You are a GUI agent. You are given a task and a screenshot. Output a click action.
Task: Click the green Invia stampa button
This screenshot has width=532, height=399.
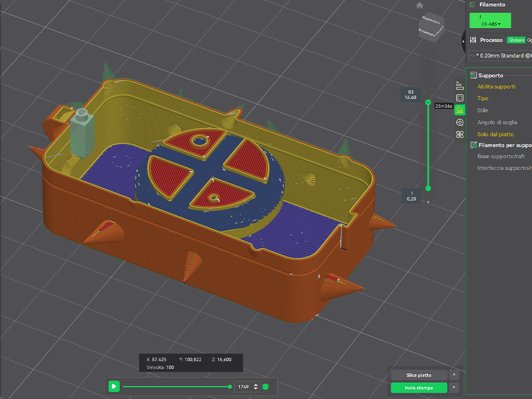[418, 387]
